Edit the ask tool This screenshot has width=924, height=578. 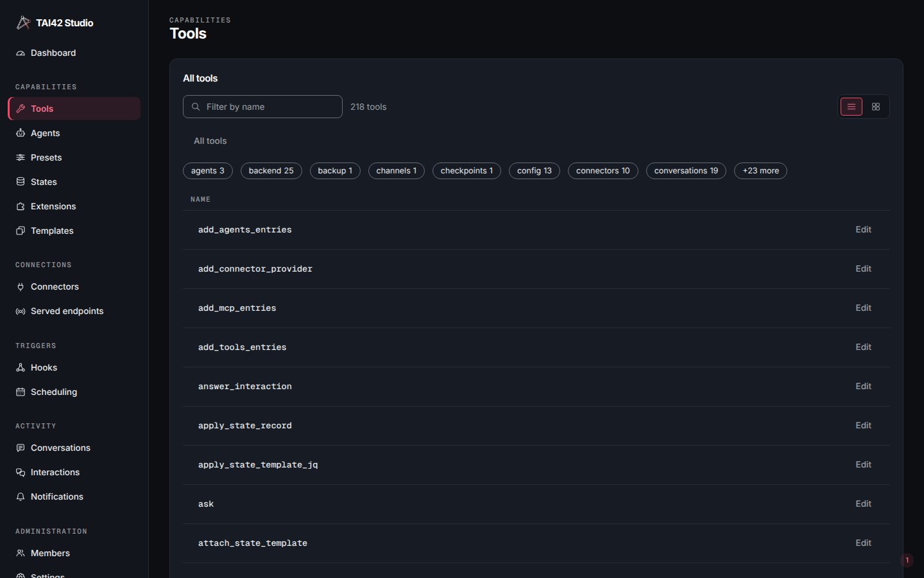(x=863, y=504)
